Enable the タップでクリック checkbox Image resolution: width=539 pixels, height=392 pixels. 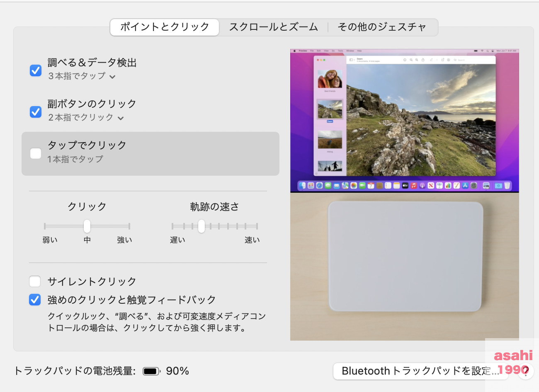(x=36, y=153)
